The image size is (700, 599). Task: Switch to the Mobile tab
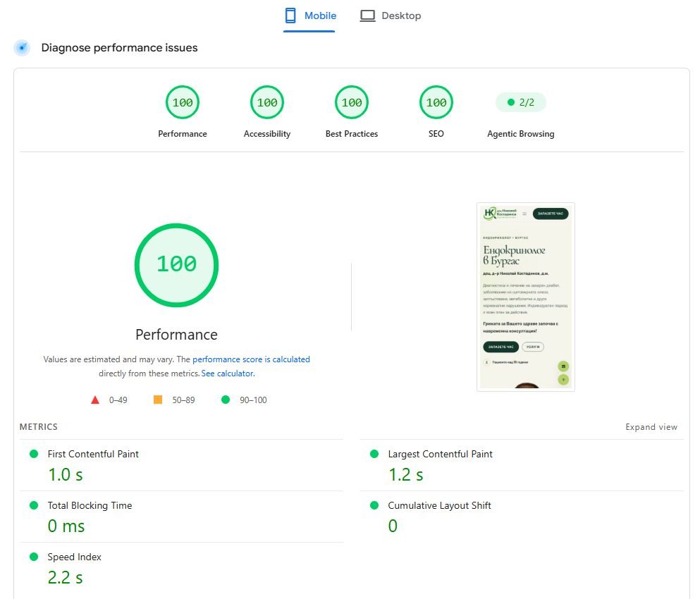(x=310, y=16)
